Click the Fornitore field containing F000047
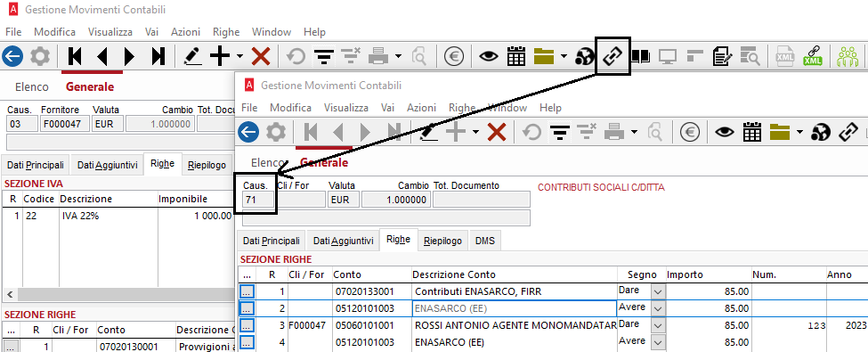 [x=65, y=124]
